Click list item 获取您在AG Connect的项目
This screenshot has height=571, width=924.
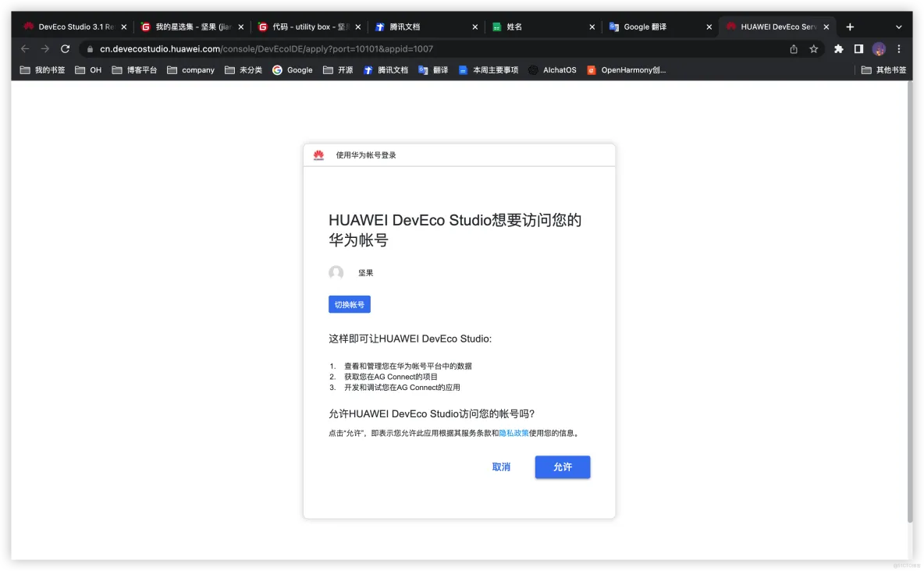391,377
